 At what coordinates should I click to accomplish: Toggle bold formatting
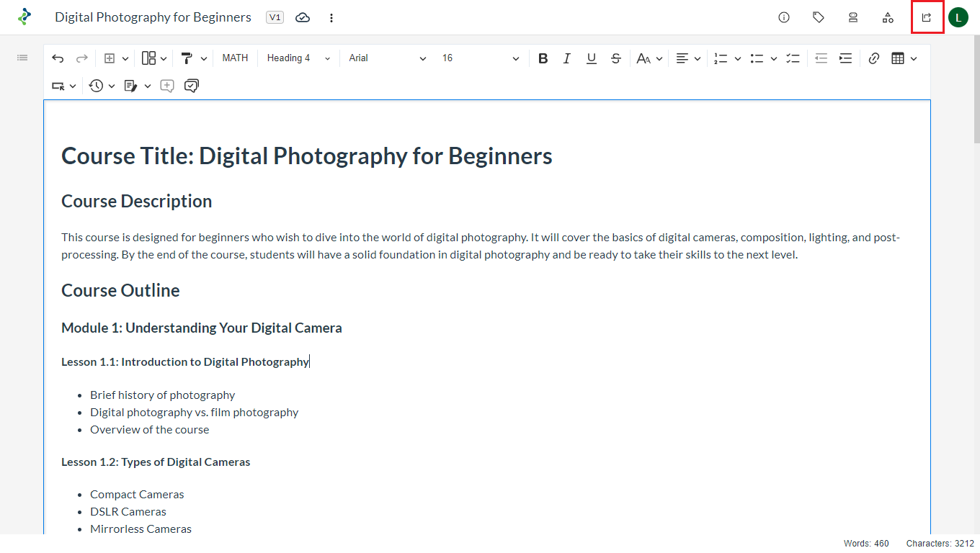point(543,58)
